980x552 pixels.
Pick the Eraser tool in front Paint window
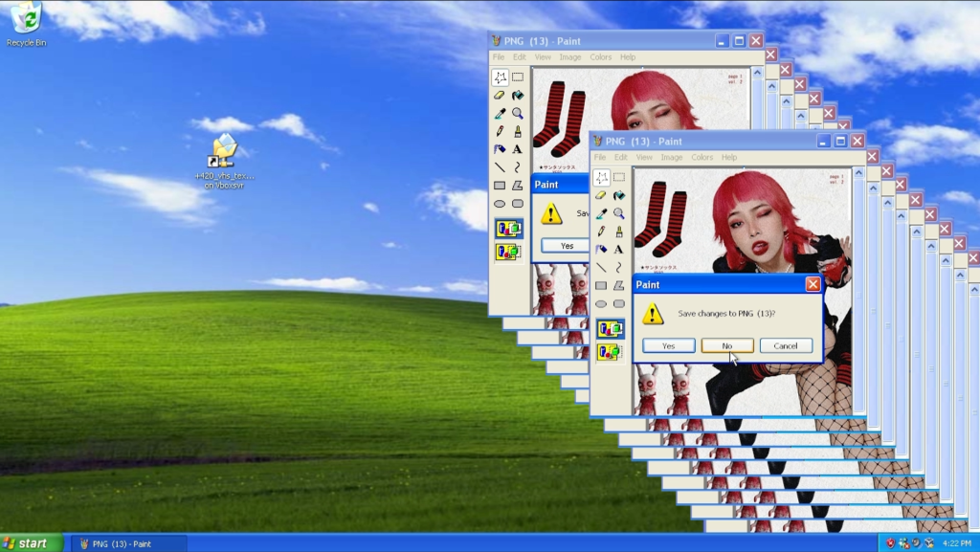point(601,195)
